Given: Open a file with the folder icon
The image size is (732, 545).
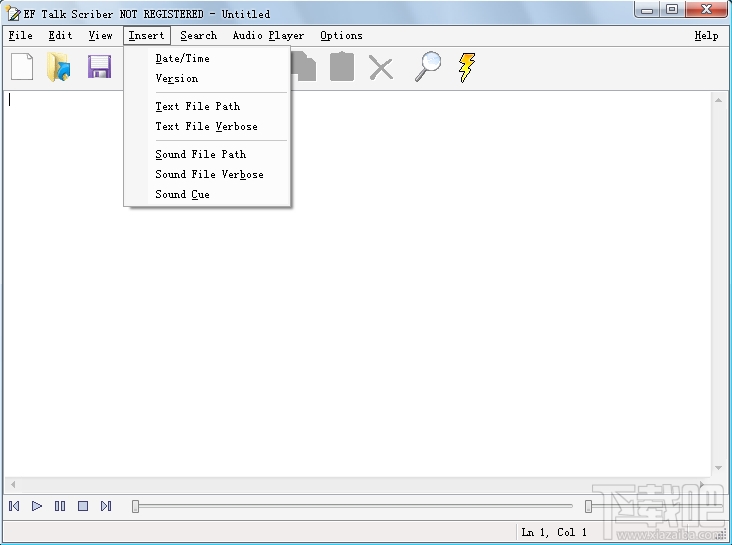Looking at the screenshot, I should click(59, 67).
